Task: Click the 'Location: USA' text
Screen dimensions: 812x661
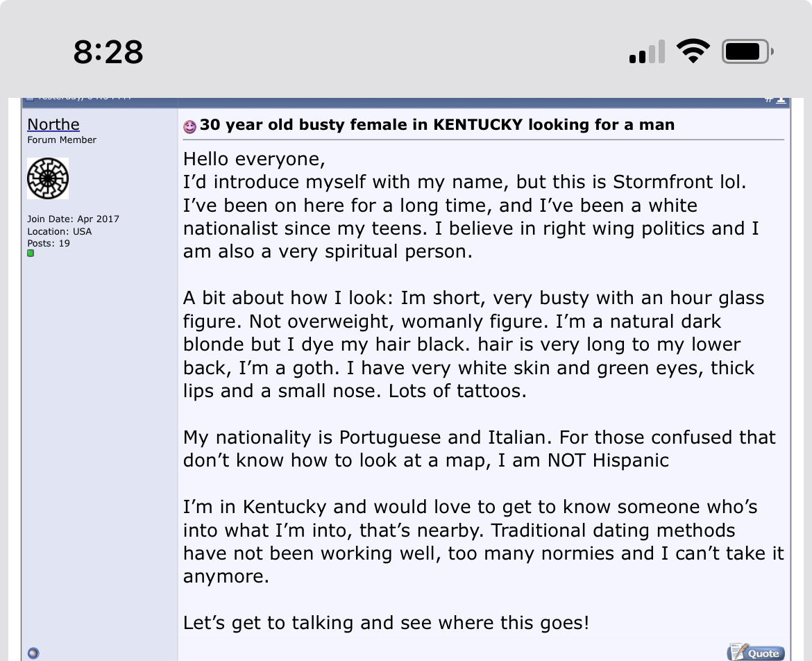Action: [60, 231]
